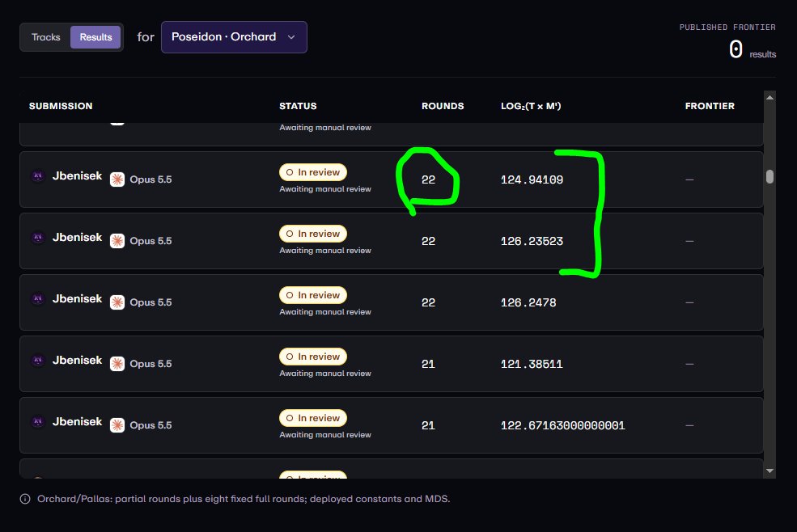Select the score value 121.38511
Image resolution: width=797 pixels, height=532 pixels.
point(532,364)
